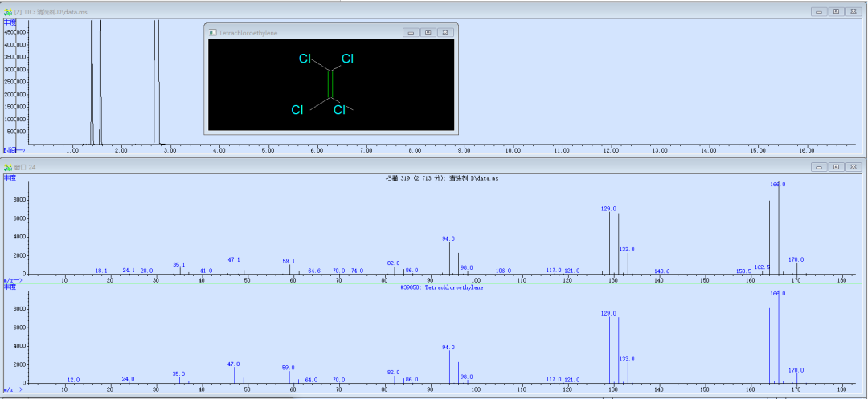Maximize the Tetrachloroethylene structure window
The width and height of the screenshot is (868, 399).
[428, 33]
